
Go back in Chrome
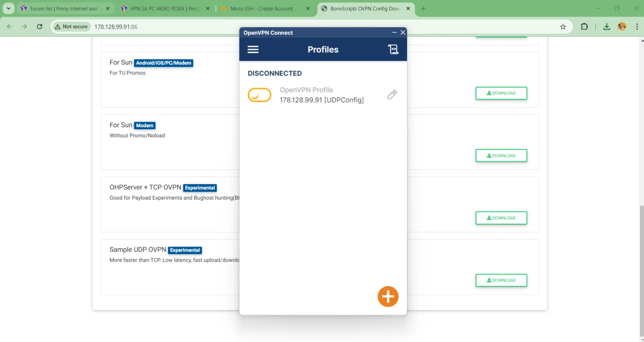(9, 27)
